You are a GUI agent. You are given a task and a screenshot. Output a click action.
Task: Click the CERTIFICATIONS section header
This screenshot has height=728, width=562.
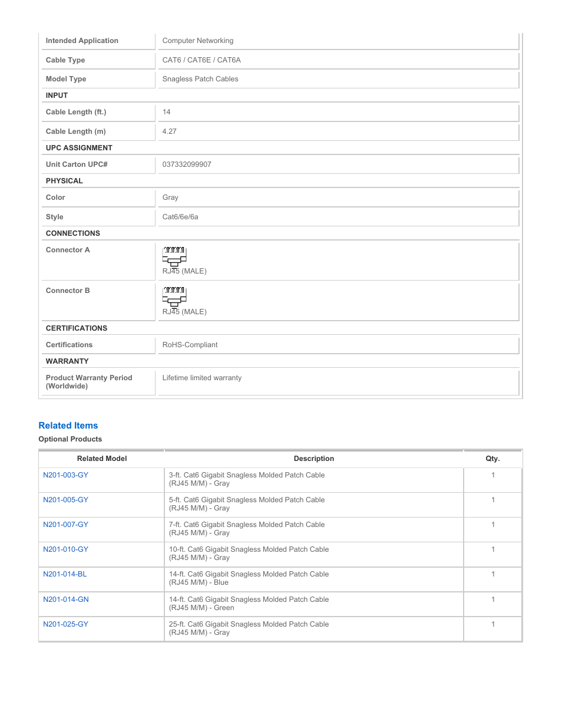tap(77, 328)
